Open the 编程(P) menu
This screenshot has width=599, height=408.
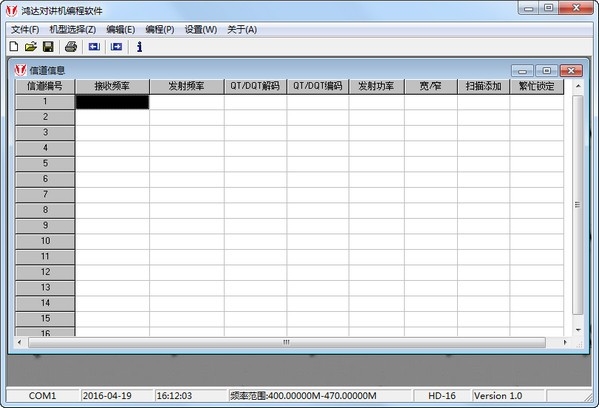pos(160,29)
